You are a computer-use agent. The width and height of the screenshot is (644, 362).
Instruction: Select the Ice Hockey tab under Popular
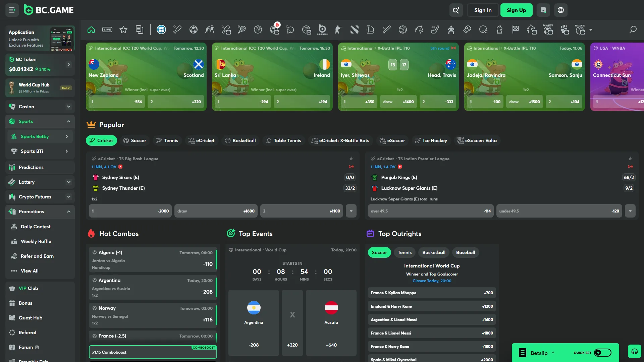431,140
